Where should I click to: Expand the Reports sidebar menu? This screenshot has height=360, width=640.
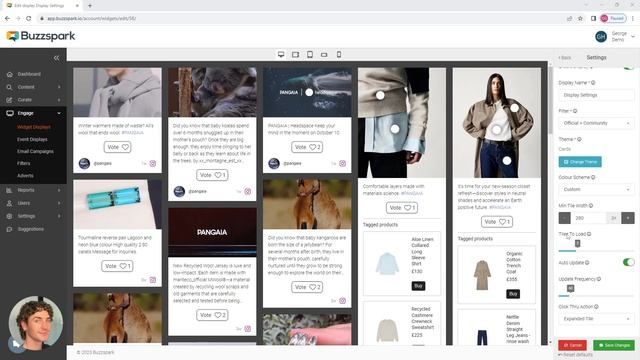[x=33, y=190]
